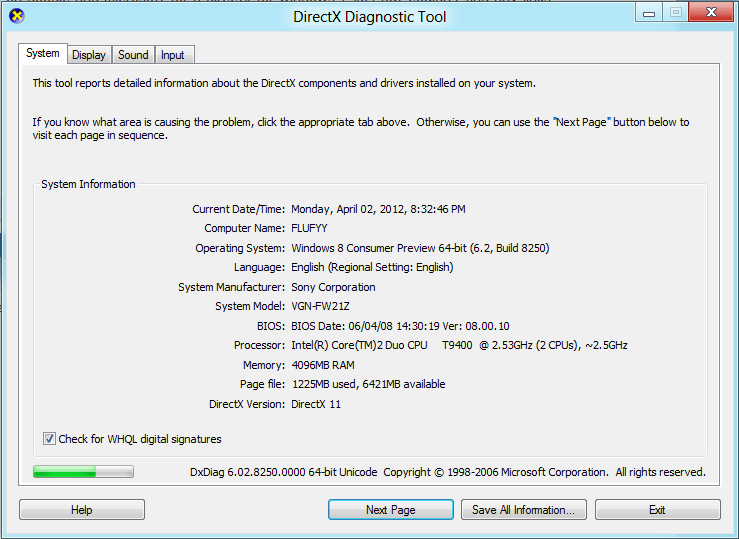The image size is (739, 539).
Task: Uncheck Check for WHQL digital signatures
Action: [49, 439]
